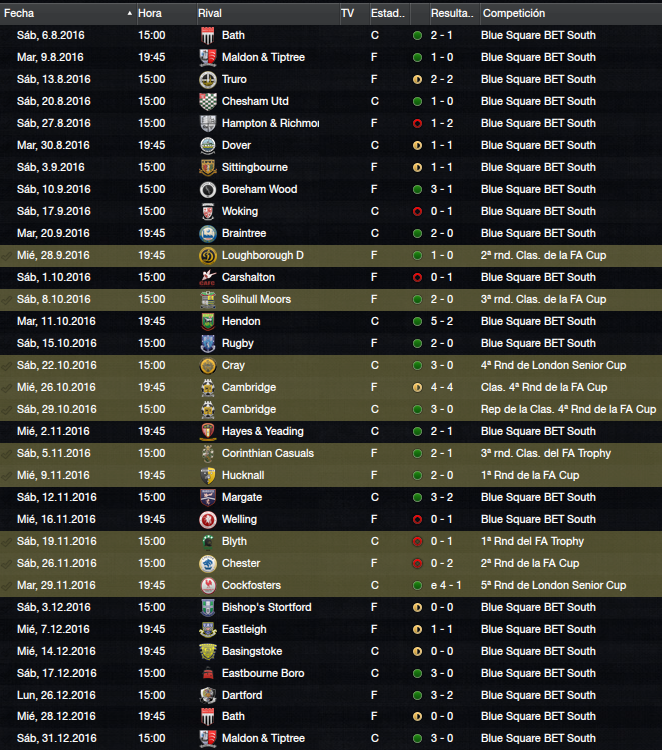662x750 pixels.
Task: Click the Chester club crest
Action: (x=208, y=563)
